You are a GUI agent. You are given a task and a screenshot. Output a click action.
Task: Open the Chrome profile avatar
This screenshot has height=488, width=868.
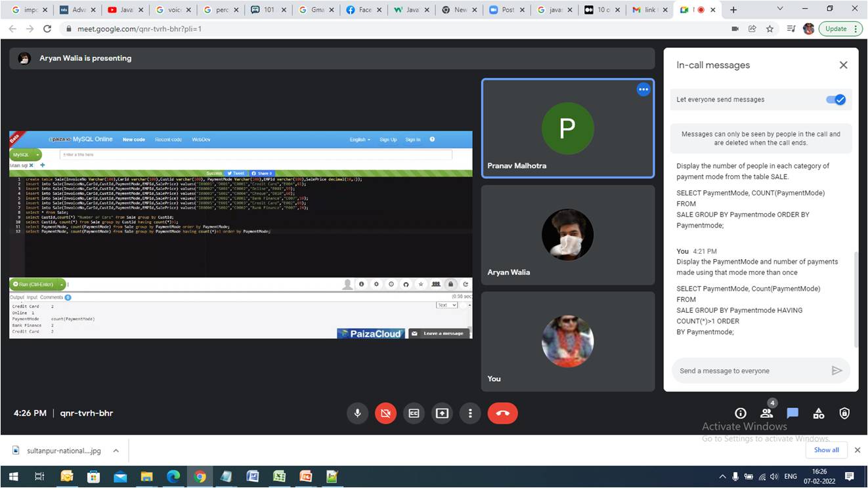pyautogui.click(x=808, y=29)
